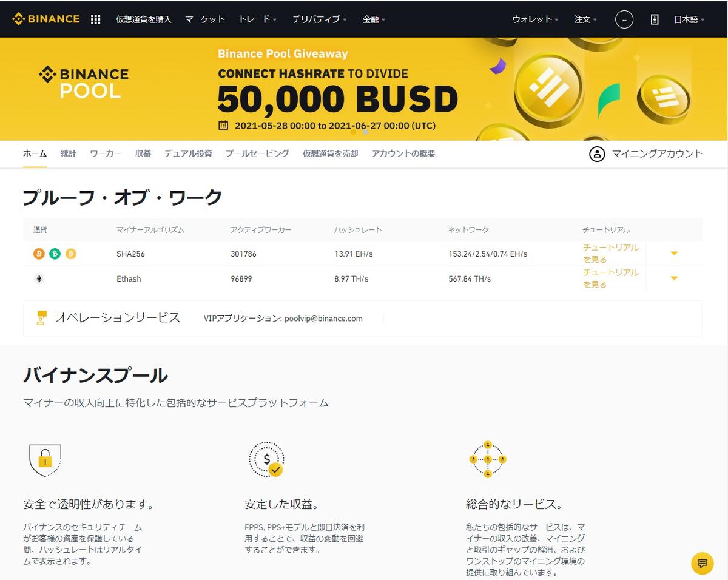
Task: Click the Ethereum icon in the Ethash row
Action: [x=38, y=278]
